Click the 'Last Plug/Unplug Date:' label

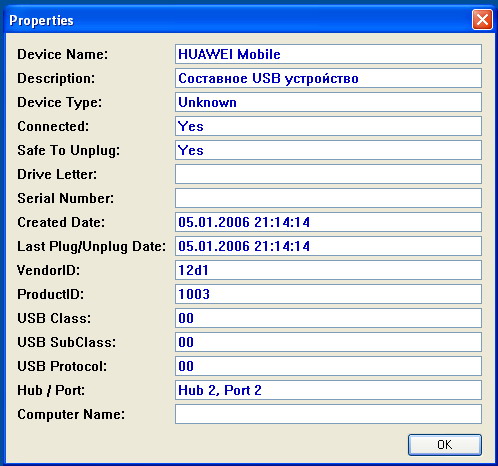tap(91, 247)
